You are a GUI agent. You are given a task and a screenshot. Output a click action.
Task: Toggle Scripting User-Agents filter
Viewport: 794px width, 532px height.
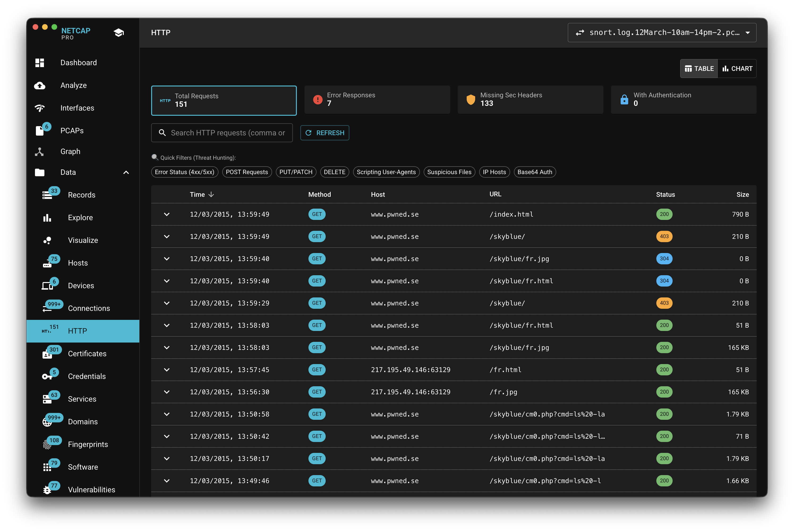(386, 172)
